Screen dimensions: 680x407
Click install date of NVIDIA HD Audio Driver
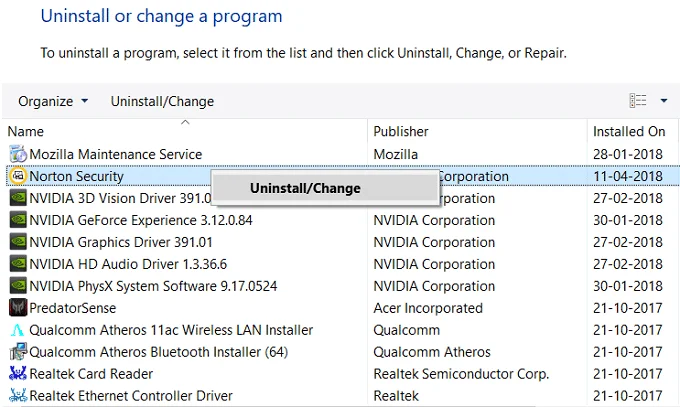click(x=628, y=264)
